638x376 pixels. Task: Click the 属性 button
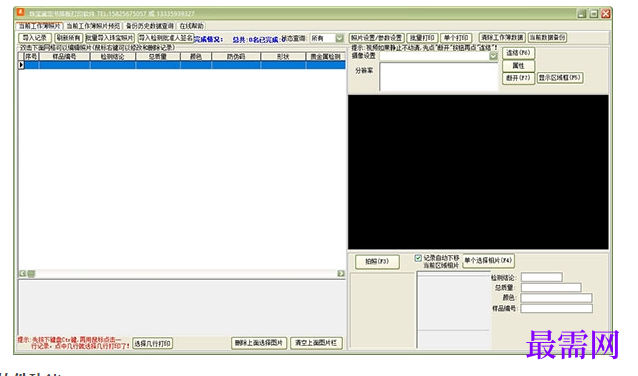(x=518, y=66)
